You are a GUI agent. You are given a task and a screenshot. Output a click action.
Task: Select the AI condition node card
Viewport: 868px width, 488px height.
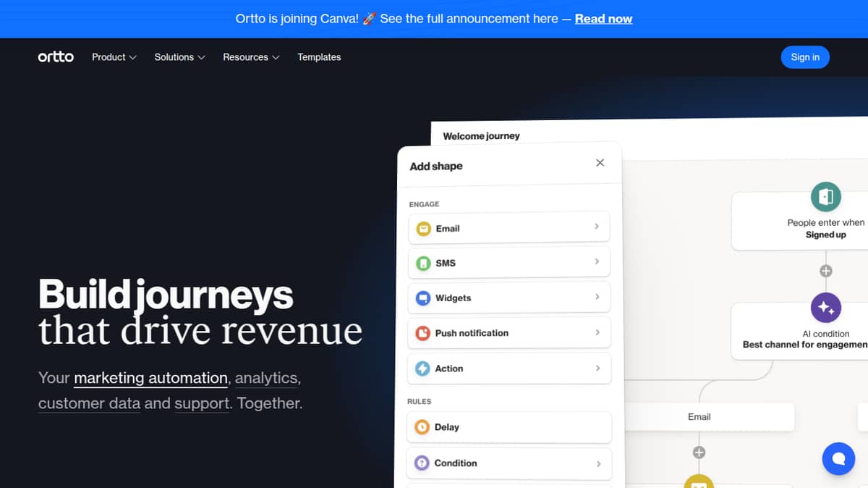[800, 333]
